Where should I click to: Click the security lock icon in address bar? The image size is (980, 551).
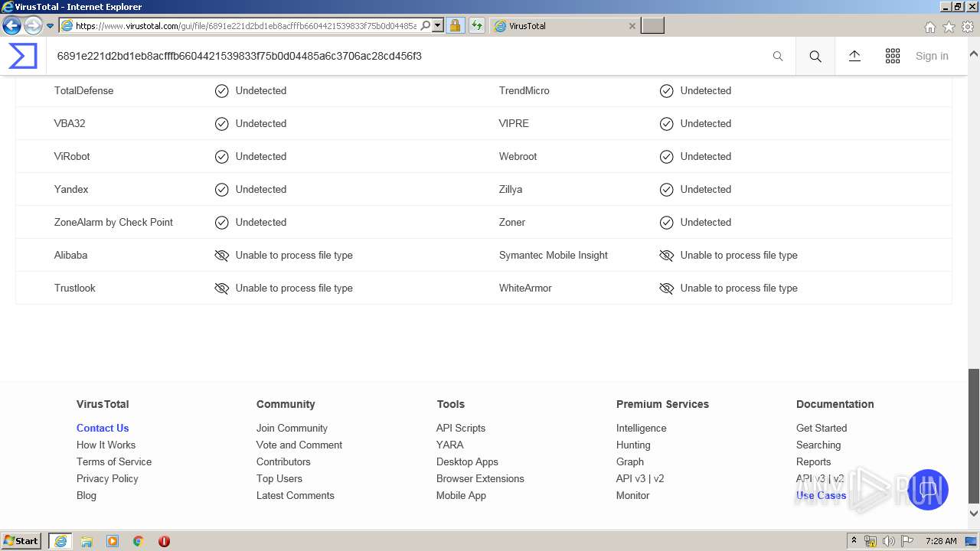coord(455,25)
